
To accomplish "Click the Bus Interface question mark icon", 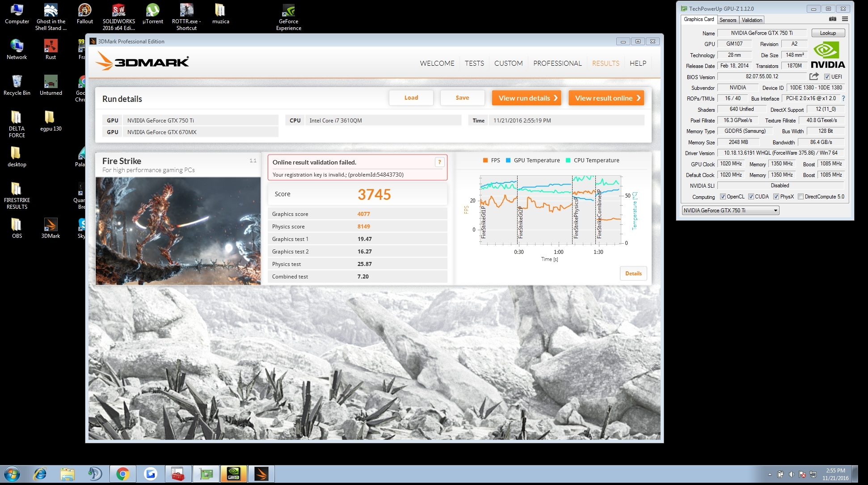I will point(843,98).
